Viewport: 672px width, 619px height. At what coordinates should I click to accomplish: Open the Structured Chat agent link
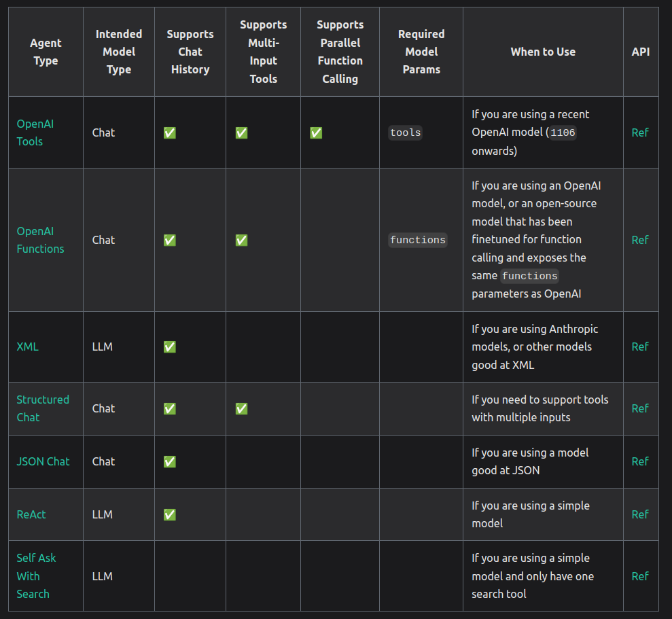tap(43, 408)
